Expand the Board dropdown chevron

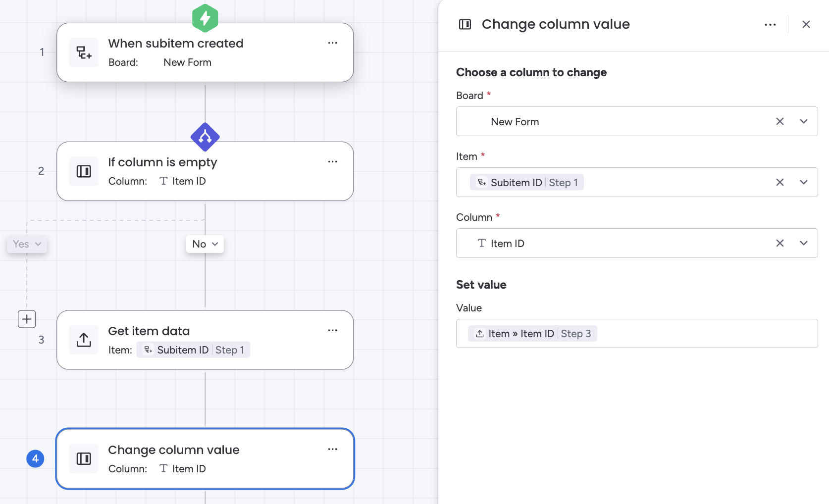tap(803, 121)
